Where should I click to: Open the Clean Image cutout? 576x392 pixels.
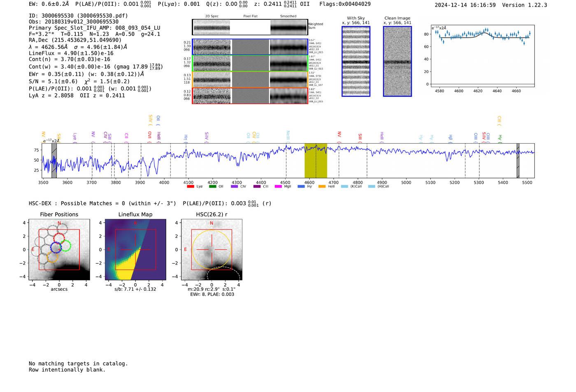coord(397,62)
